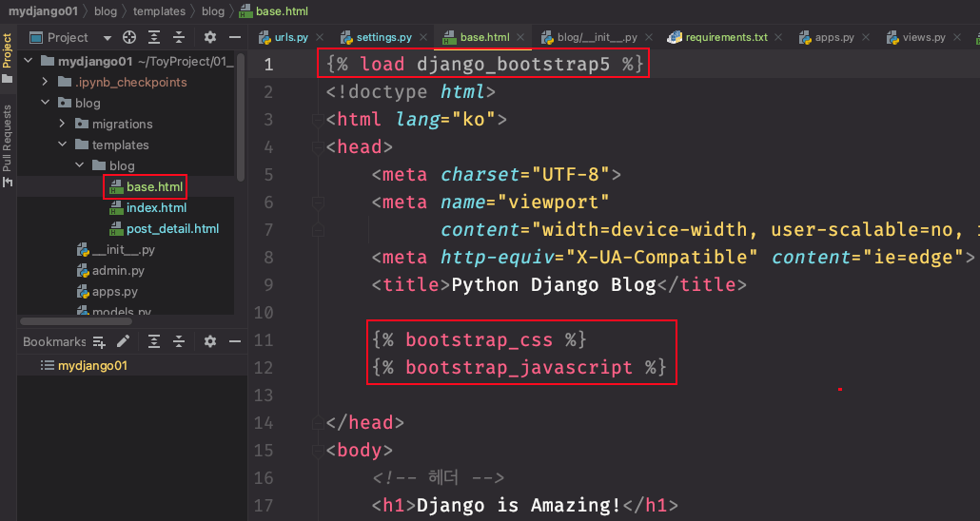Close the urls.py tab
Viewport: 980px width, 521px height.
point(320,37)
